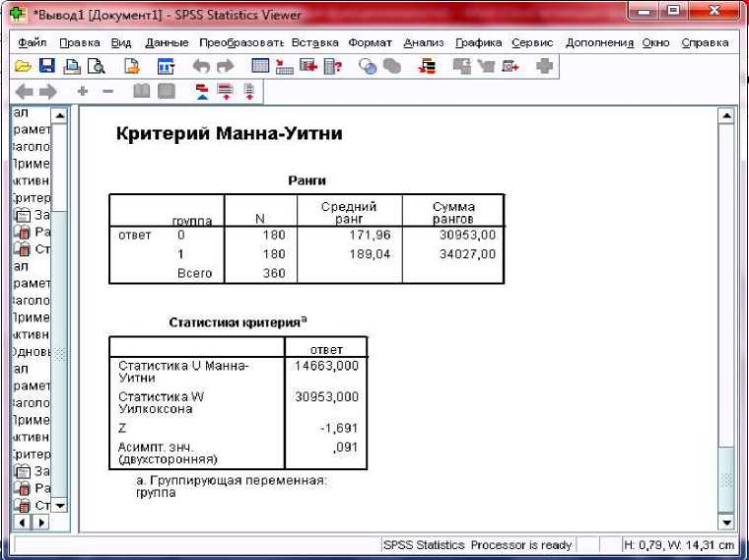Open the Дополнения menu

[x=599, y=42]
